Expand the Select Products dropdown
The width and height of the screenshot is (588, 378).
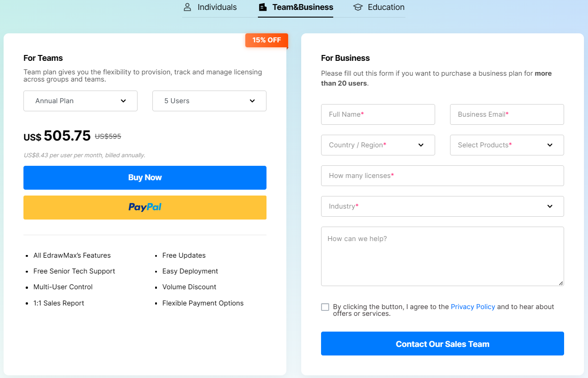(x=507, y=145)
